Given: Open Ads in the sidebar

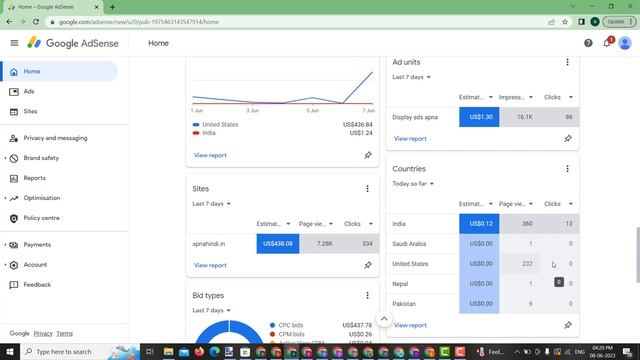Looking at the screenshot, I should click(x=29, y=91).
